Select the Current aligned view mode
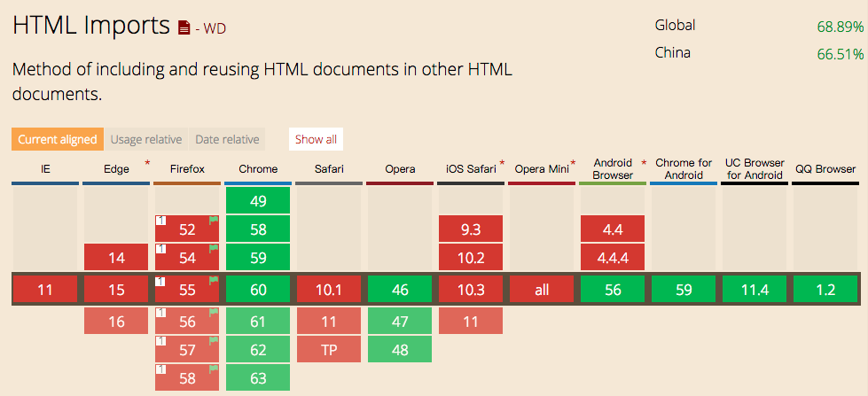 58,139
